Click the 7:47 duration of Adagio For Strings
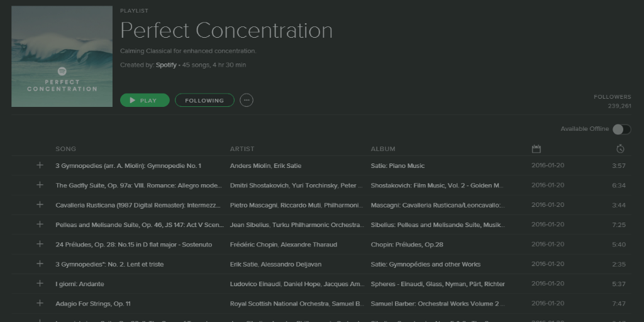The width and height of the screenshot is (644, 322). (x=619, y=304)
